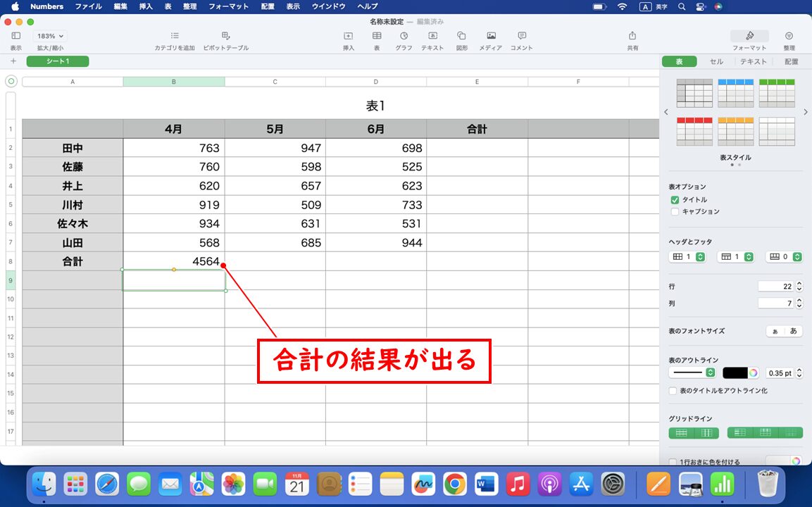Viewport: 812px width, 507px height.
Task: Check the 1行おきに色を付ける option
Action: pyautogui.click(x=672, y=462)
